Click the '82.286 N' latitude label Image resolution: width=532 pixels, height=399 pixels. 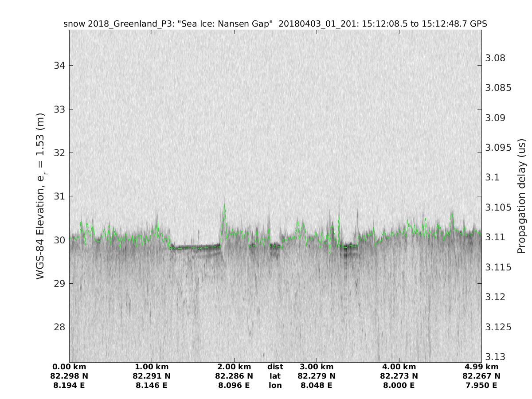(234, 376)
